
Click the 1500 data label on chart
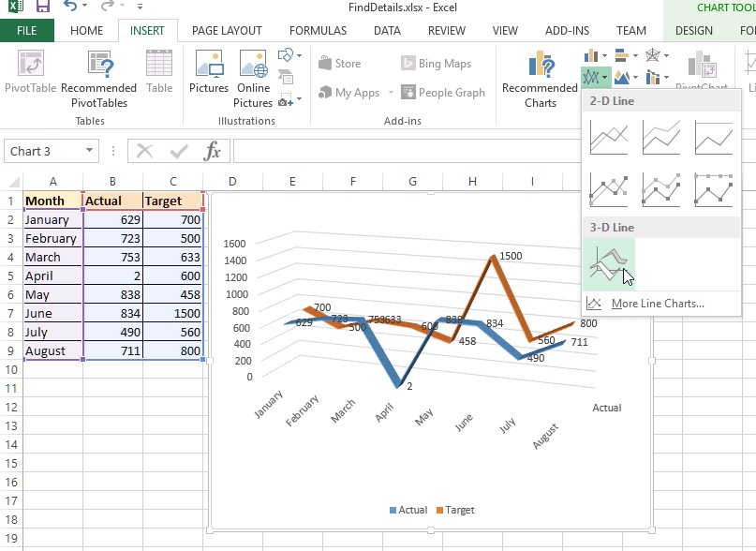511,256
